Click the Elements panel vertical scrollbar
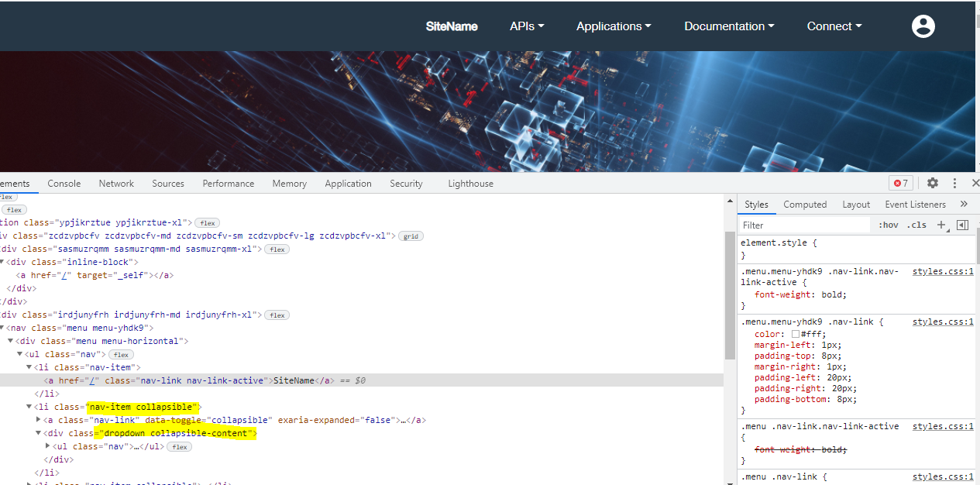The height and width of the screenshot is (485, 980). pyautogui.click(x=730, y=294)
